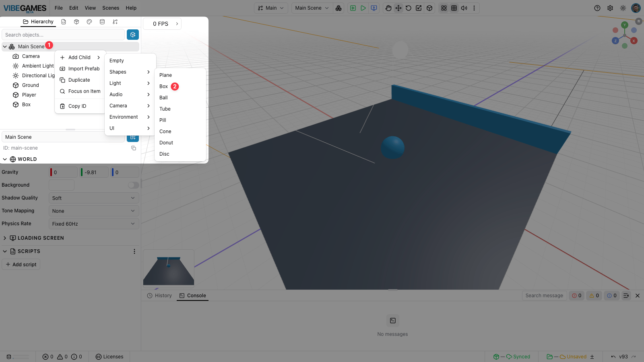The width and height of the screenshot is (644, 362).
Task: Toggle console error count filter
Action: point(577,296)
